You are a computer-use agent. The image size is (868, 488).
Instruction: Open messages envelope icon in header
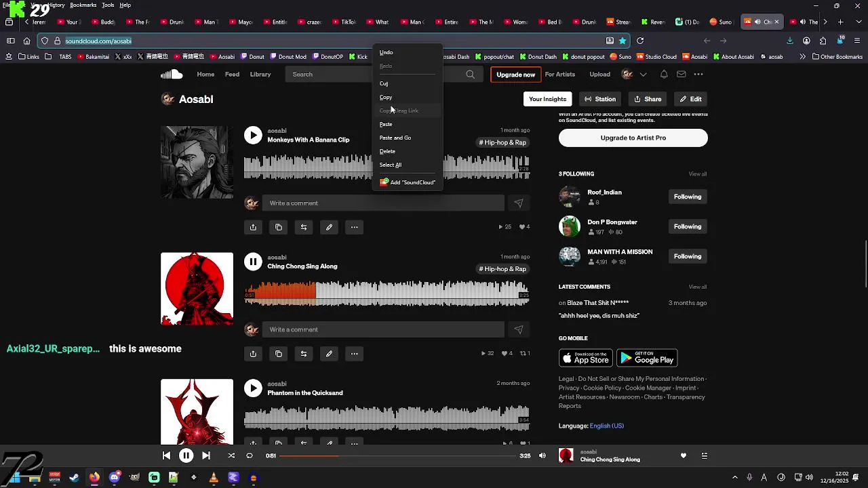[681, 74]
